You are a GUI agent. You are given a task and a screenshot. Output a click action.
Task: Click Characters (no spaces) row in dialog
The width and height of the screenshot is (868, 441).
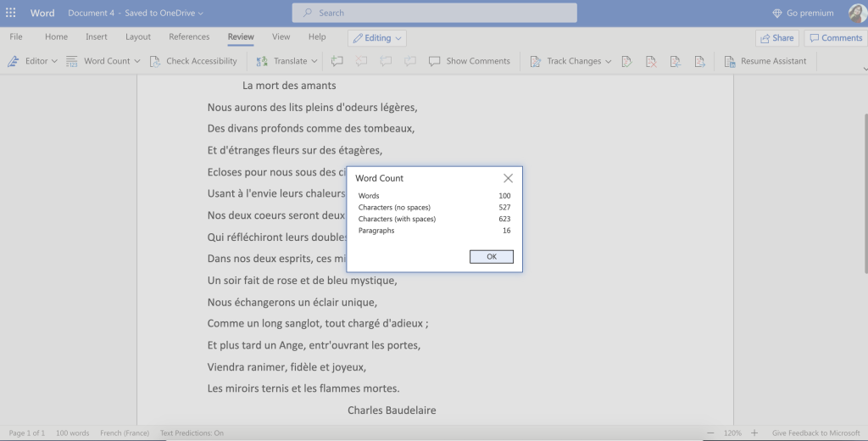click(435, 207)
